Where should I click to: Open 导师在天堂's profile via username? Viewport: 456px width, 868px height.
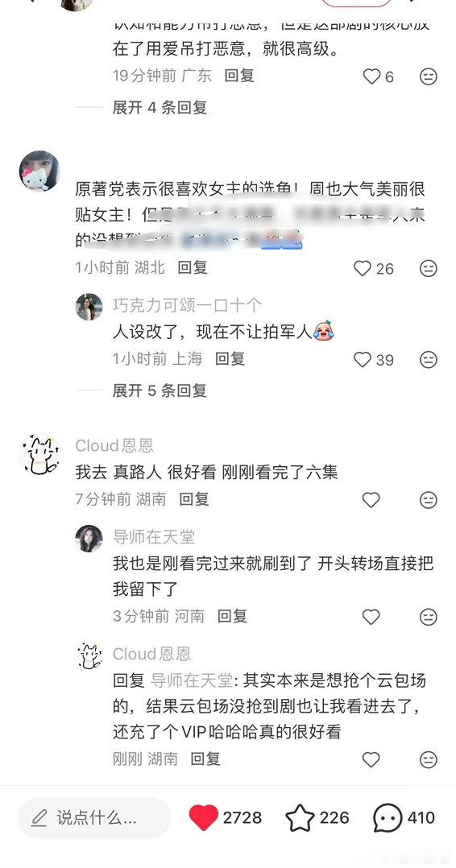[154, 536]
